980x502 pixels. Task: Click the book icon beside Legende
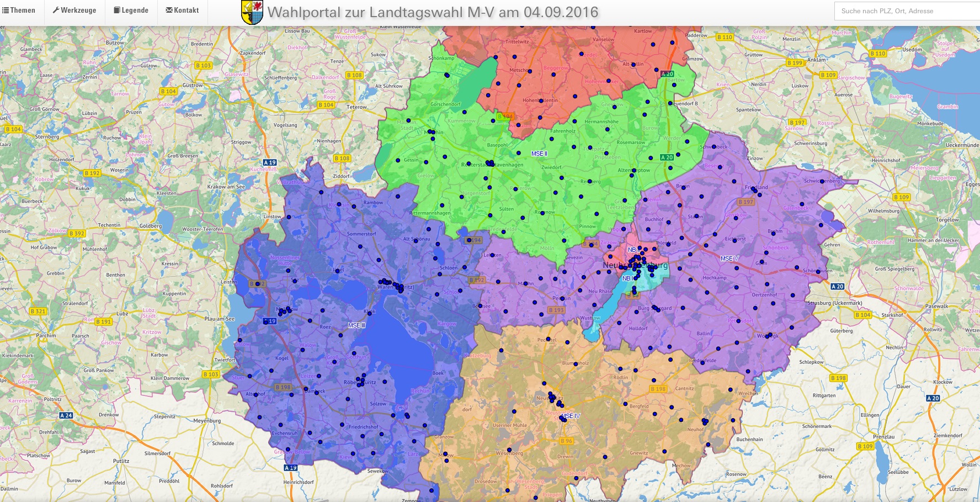click(x=116, y=10)
